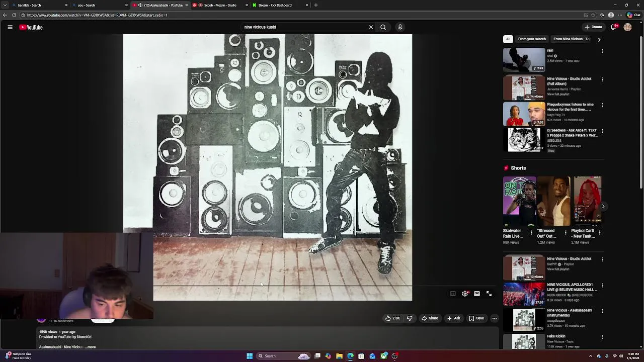The width and height of the screenshot is (644, 362).
Task: Add this page to favorites star
Action: [x=593, y=15]
